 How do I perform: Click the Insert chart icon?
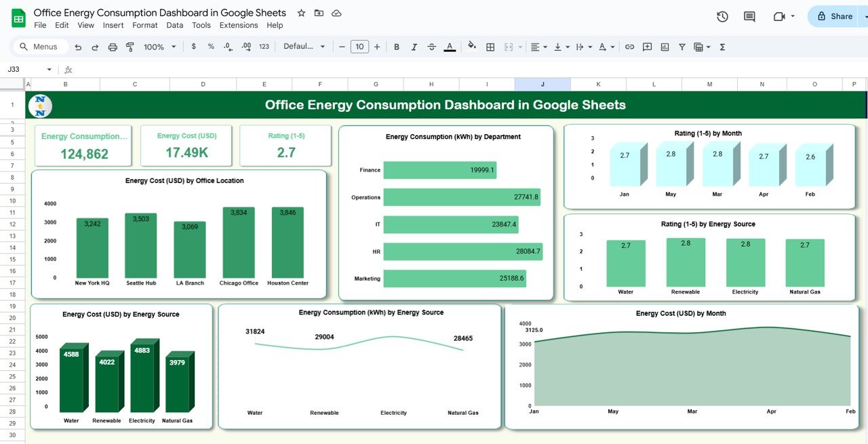click(665, 47)
